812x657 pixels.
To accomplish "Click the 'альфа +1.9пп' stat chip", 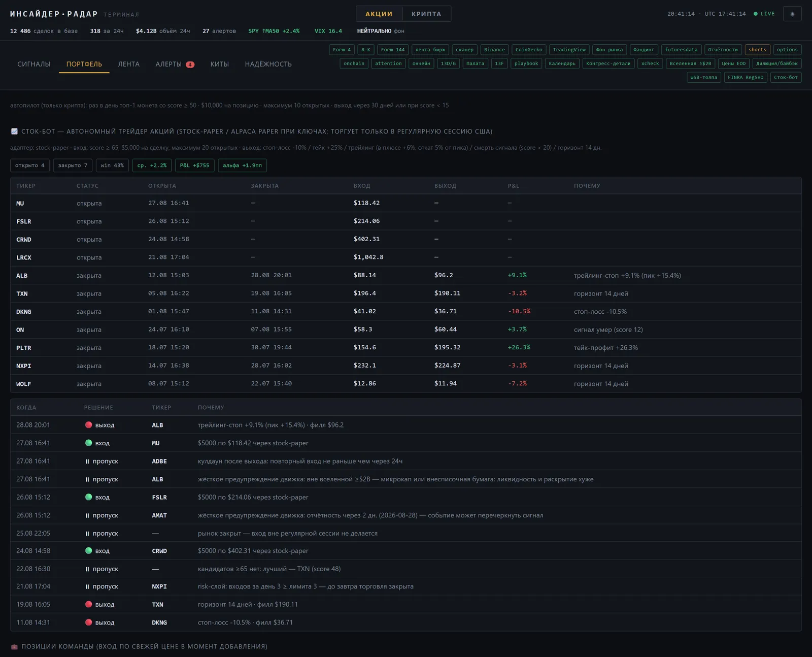I will point(242,166).
